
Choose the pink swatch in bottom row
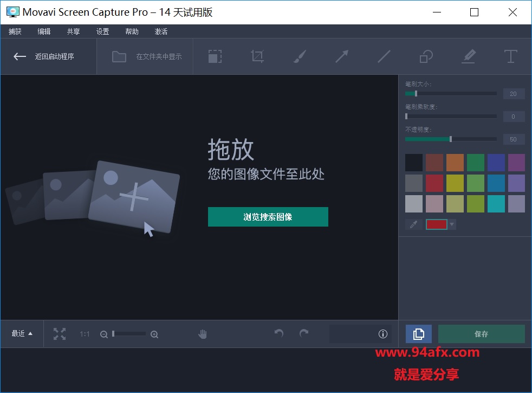434,204
